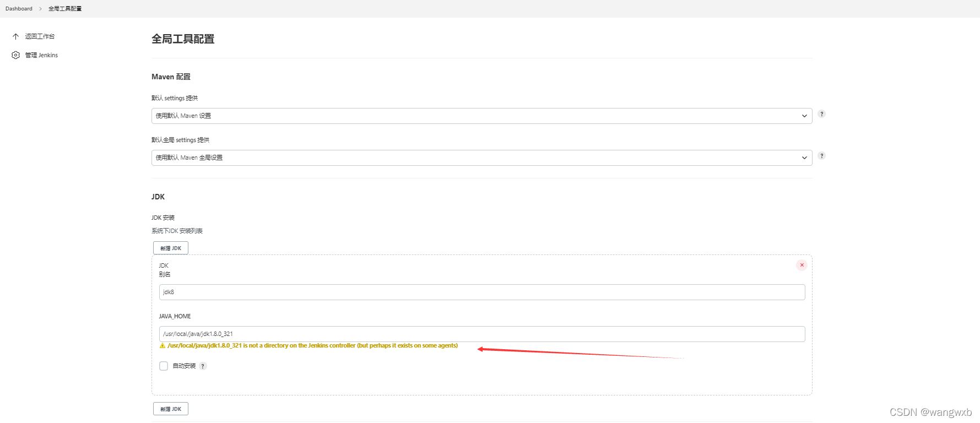Image resolution: width=980 pixels, height=423 pixels.
Task: Open 默认全局 settings 提供 dropdown
Action: [481, 158]
